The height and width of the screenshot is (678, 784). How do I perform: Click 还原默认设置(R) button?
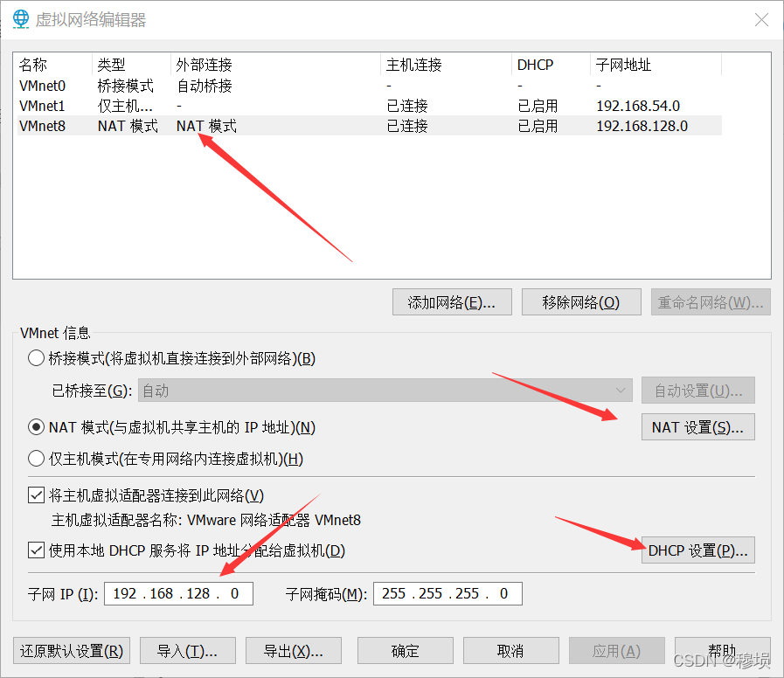point(72,651)
